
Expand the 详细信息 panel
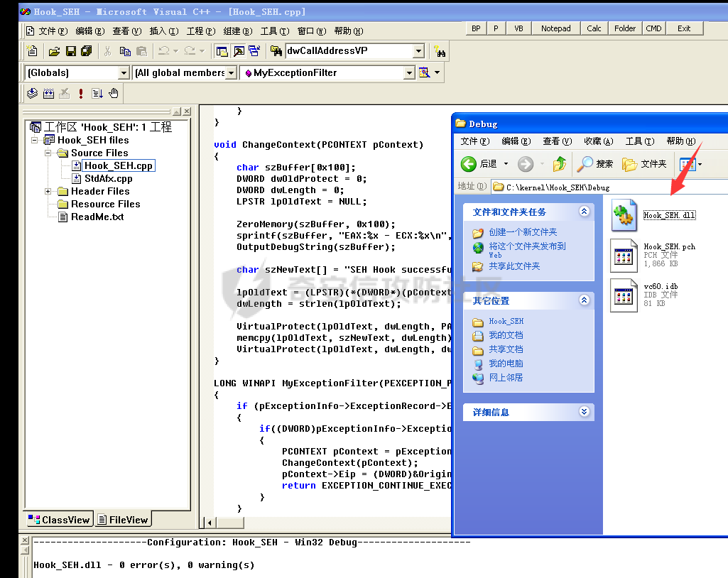584,412
